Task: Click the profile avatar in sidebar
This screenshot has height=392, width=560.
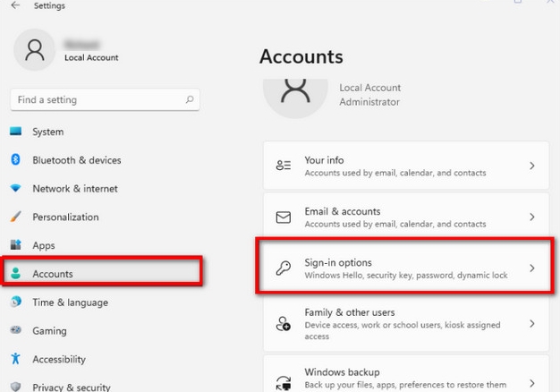Action: pos(34,50)
